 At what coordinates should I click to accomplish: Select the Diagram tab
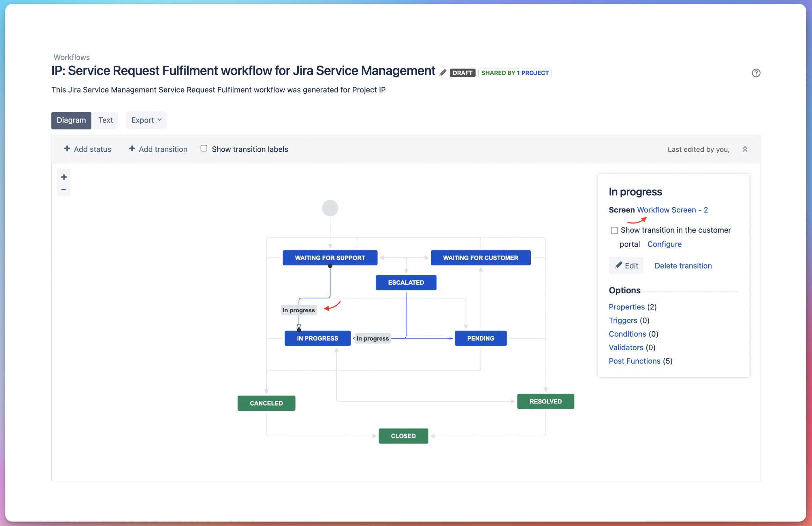[71, 120]
